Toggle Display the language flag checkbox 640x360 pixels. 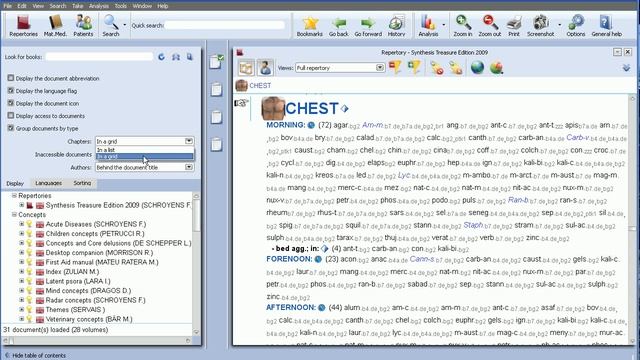tap(11, 90)
